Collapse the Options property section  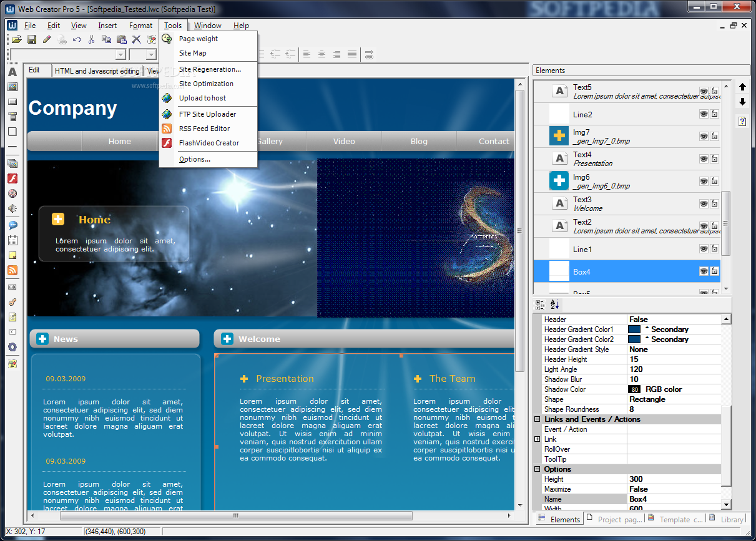click(538, 469)
